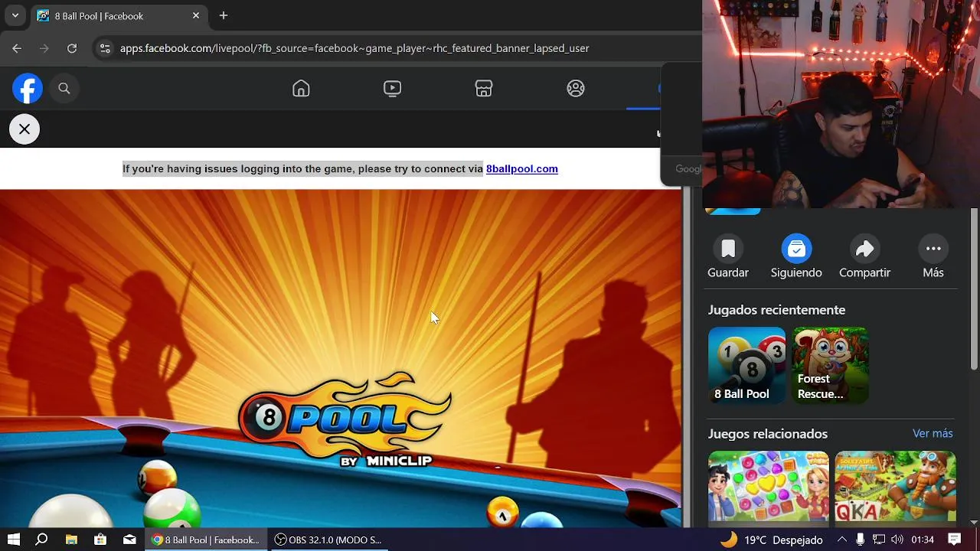Open the candy match related game thumbnail
Screen dimensions: 980x551
point(769,487)
